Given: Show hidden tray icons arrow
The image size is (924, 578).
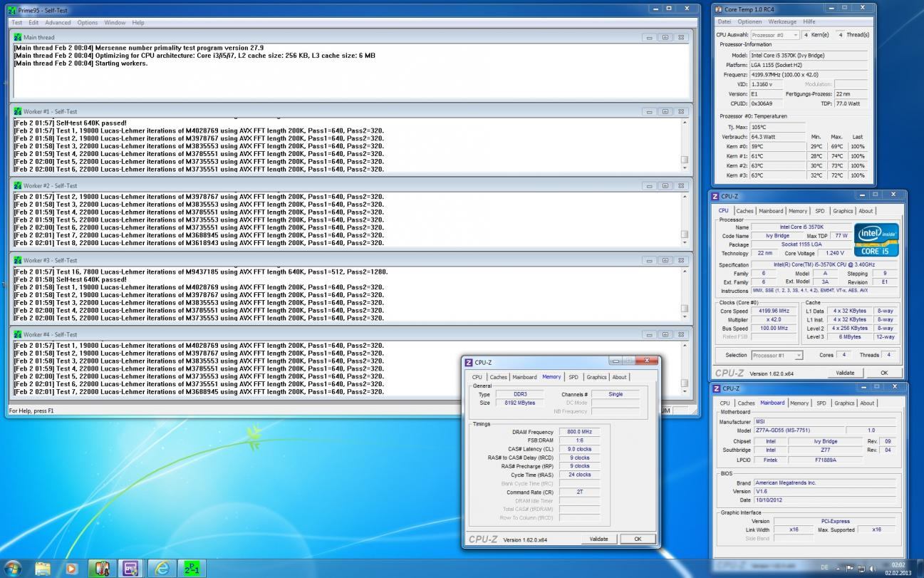Looking at the screenshot, I should 837,568.
